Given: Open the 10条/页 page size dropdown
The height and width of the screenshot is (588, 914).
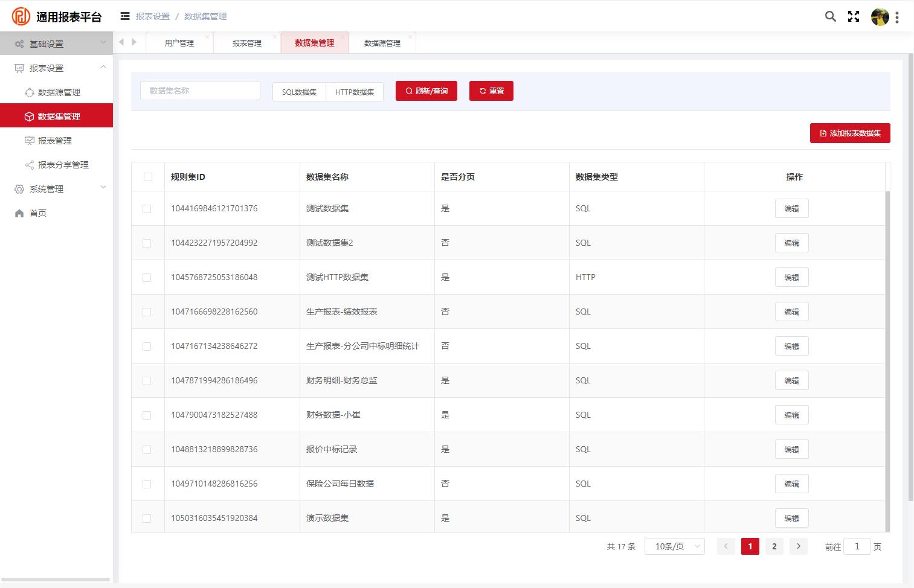Looking at the screenshot, I should [x=674, y=546].
